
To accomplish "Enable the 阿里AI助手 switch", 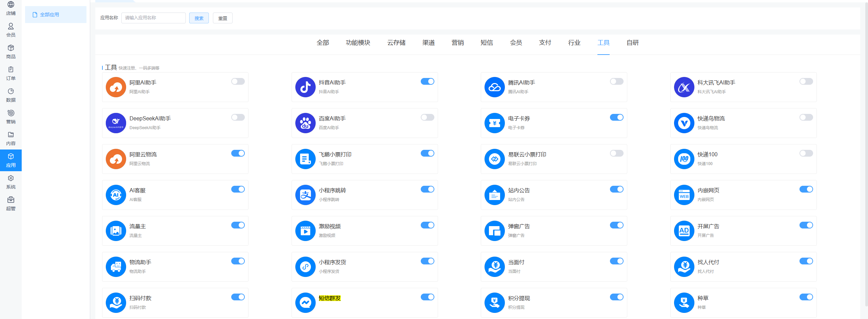I will (238, 81).
